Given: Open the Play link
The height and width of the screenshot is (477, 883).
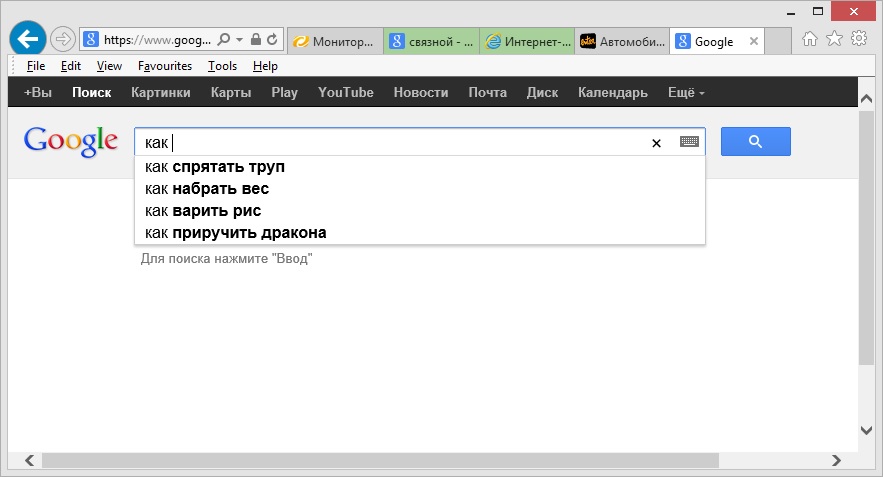Looking at the screenshot, I should click(284, 92).
